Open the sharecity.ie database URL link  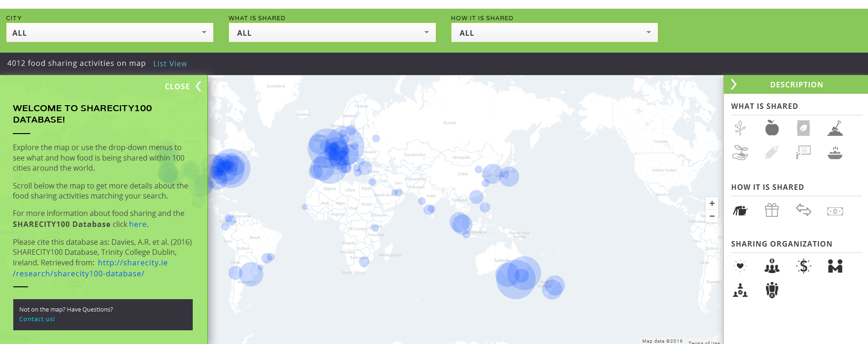tap(90, 268)
